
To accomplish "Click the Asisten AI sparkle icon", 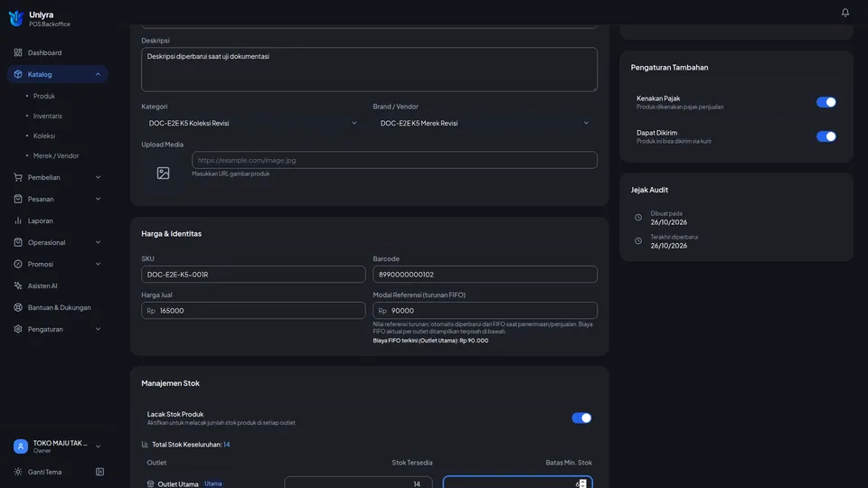I will point(18,286).
